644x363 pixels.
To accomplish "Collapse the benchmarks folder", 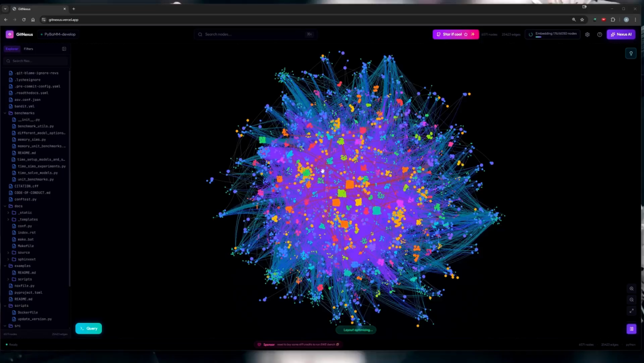I will pyautogui.click(x=5, y=113).
